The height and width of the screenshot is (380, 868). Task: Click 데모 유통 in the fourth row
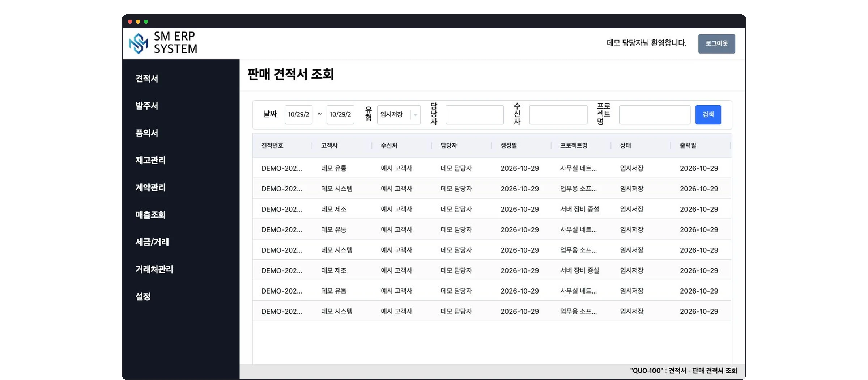(334, 229)
